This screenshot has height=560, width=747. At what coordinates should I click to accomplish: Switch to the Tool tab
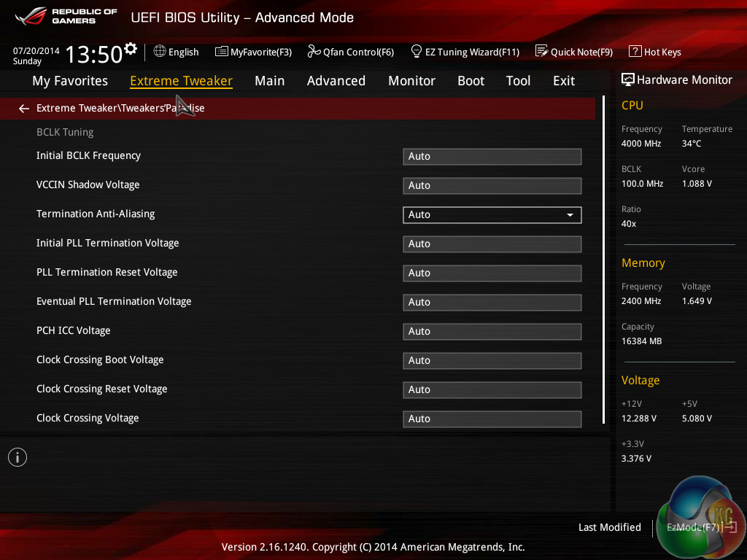pyautogui.click(x=519, y=81)
